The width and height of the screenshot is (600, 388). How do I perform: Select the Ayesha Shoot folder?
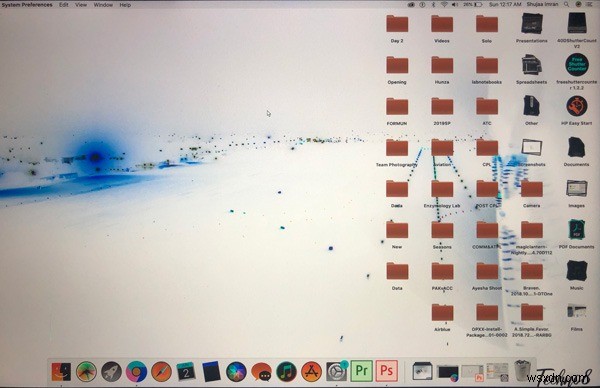[x=487, y=272]
